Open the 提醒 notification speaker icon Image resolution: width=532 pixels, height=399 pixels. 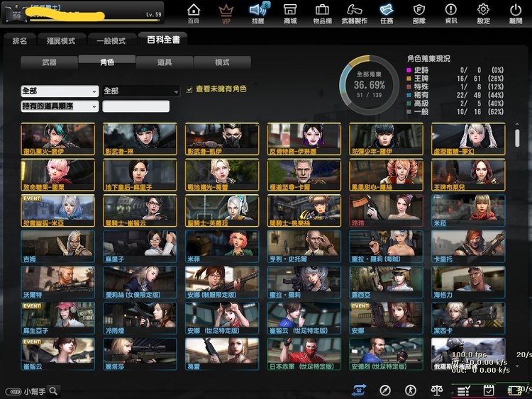point(258,13)
